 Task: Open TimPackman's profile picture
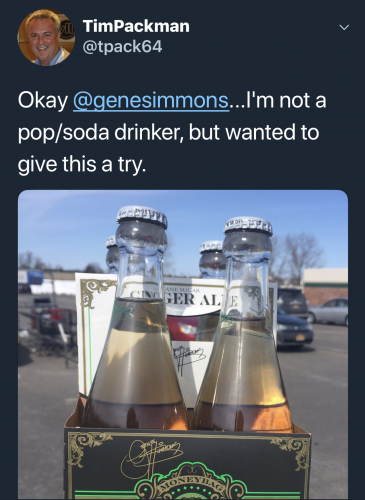pyautogui.click(x=46, y=38)
